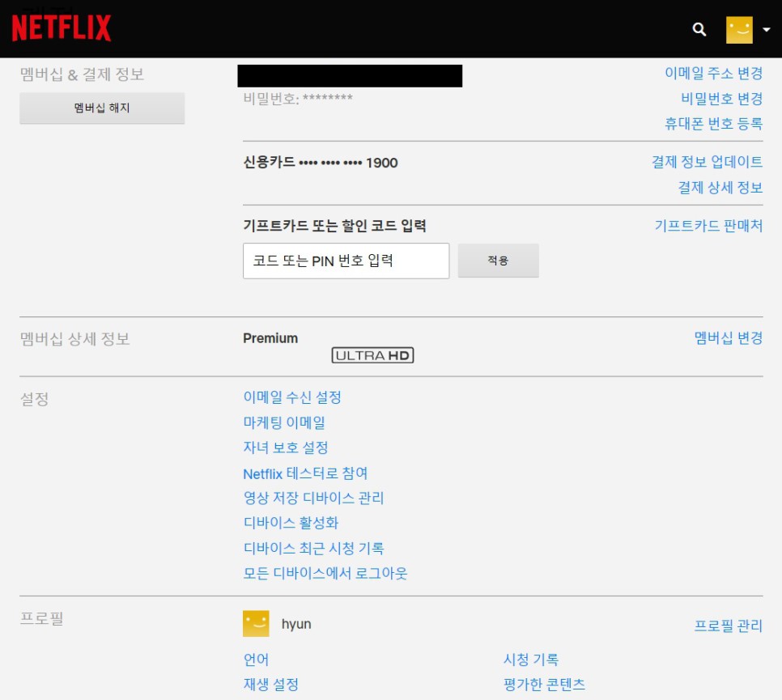The image size is (782, 700).
Task: Open the 평가한 콘텐츠 link
Action: click(544, 684)
